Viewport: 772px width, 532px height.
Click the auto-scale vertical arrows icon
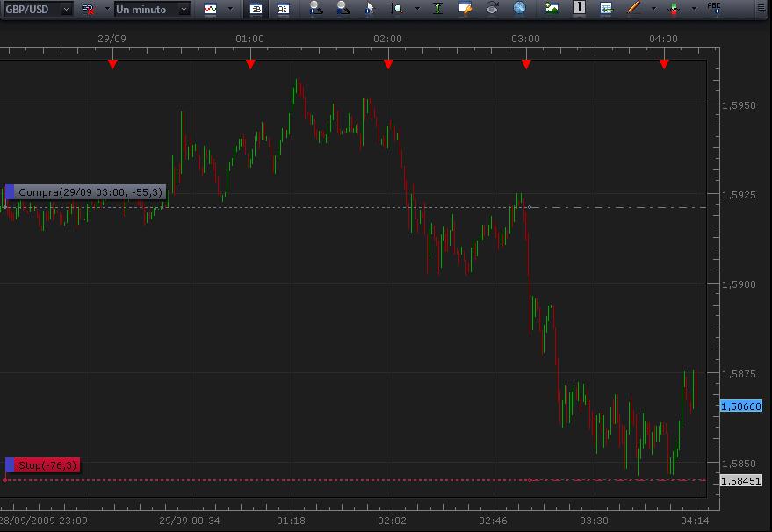pyautogui.click(x=437, y=9)
